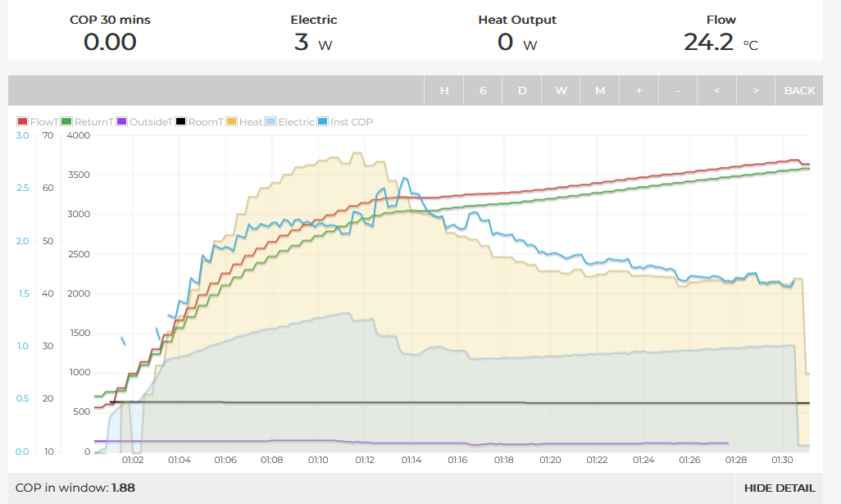
Task: Hide the OutsideT series
Action: click(x=144, y=122)
